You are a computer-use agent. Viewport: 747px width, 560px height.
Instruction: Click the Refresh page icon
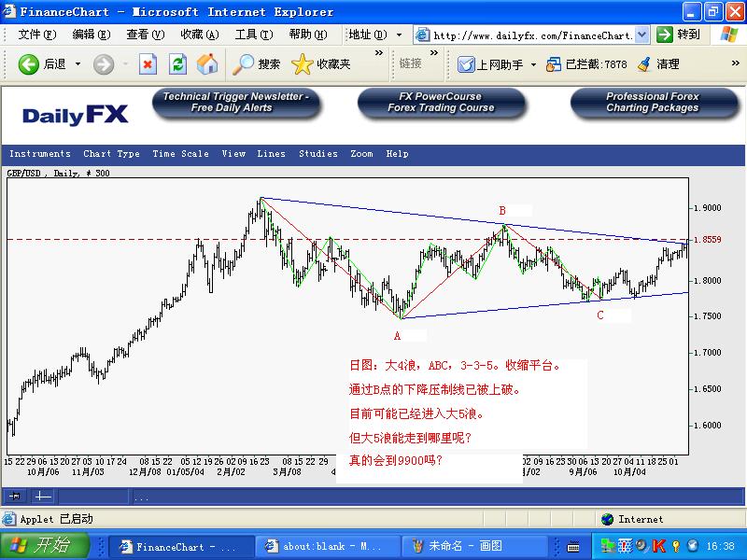(x=177, y=63)
